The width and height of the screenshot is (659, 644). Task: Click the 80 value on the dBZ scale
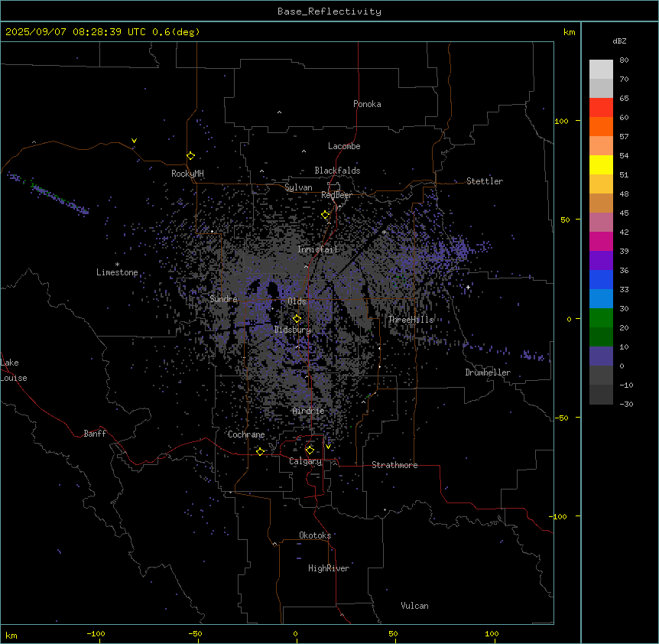[x=624, y=60]
